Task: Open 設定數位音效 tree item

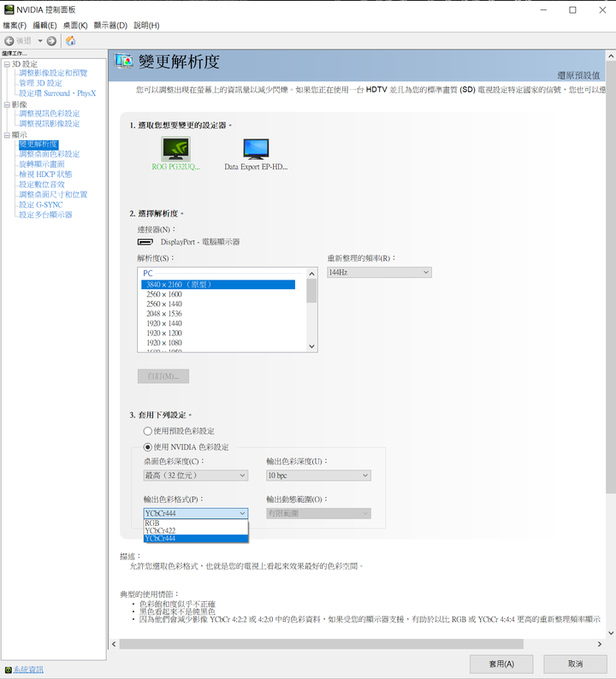Action: tap(42, 185)
